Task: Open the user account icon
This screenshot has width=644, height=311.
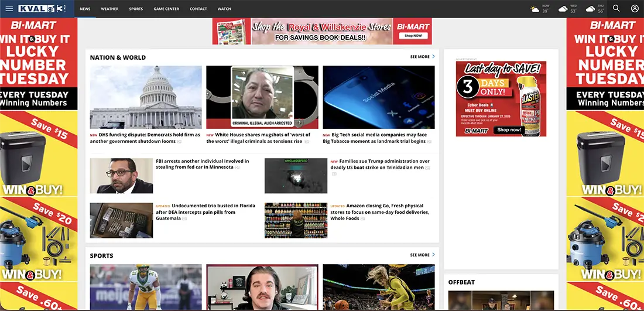Action: point(635,8)
